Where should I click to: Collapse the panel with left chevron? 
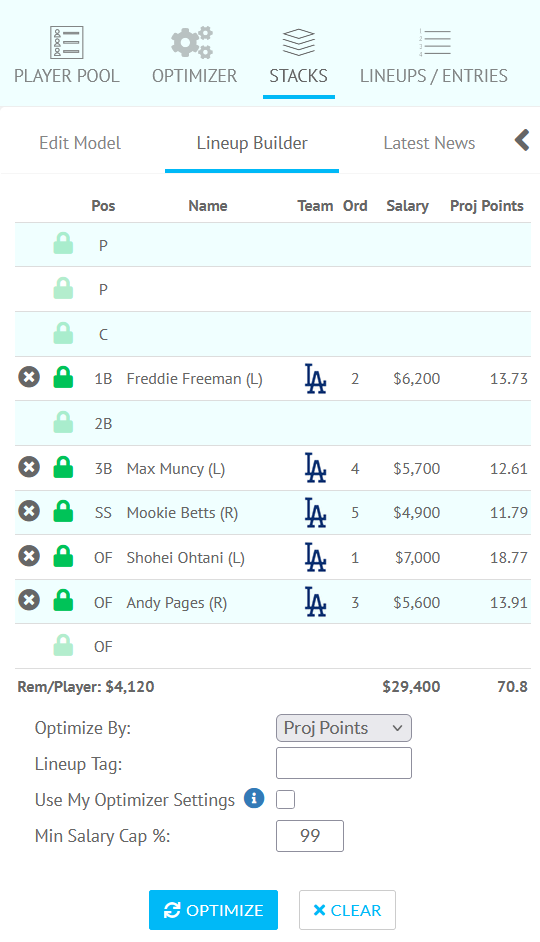pos(522,141)
